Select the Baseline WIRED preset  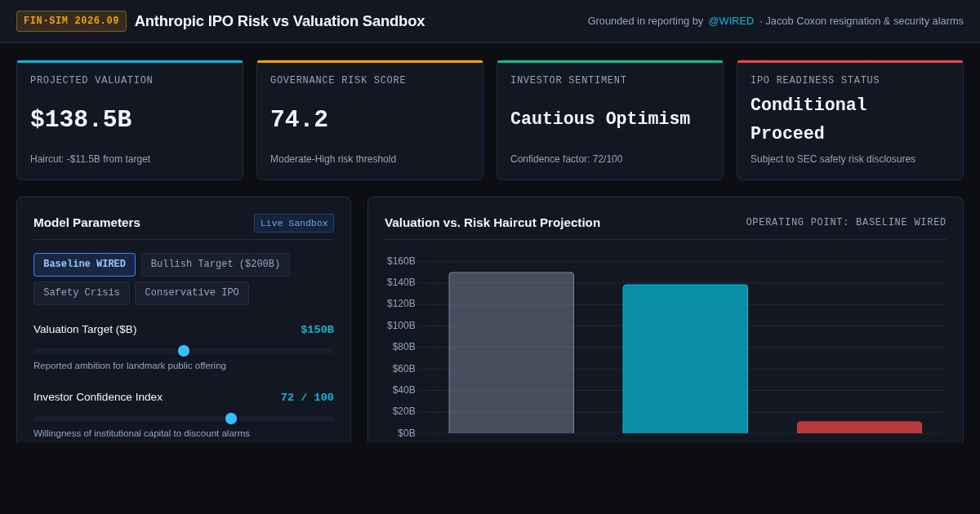click(84, 264)
